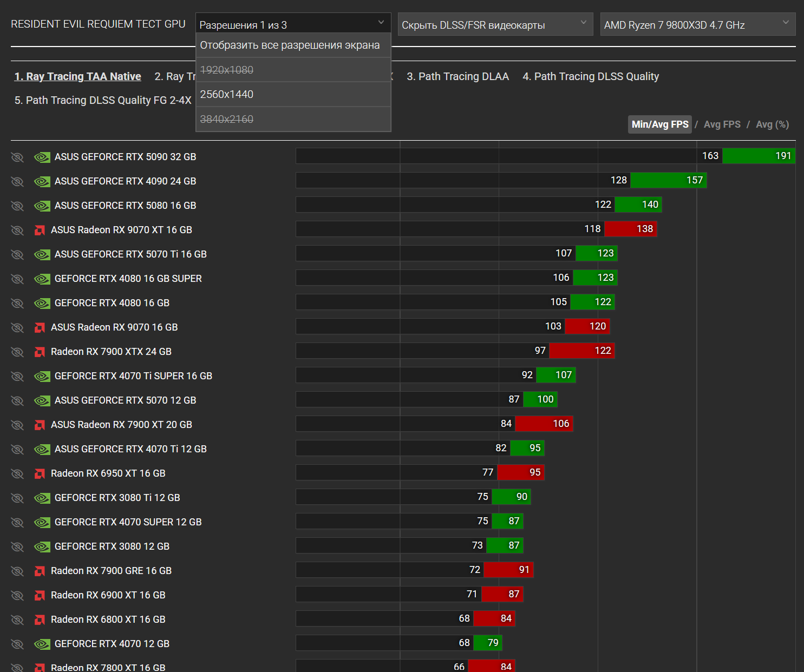Click the GEFORCE RTX 3080 12 GB label
The image size is (804, 672).
(x=112, y=546)
